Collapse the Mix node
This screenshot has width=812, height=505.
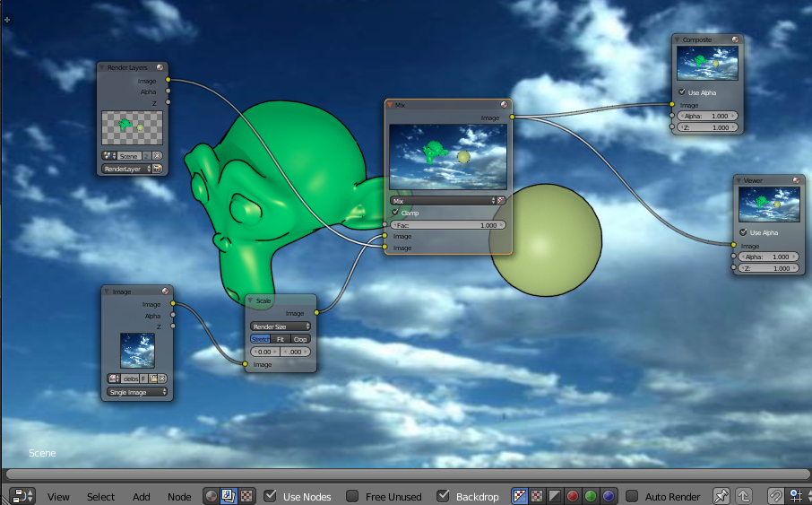click(390, 105)
